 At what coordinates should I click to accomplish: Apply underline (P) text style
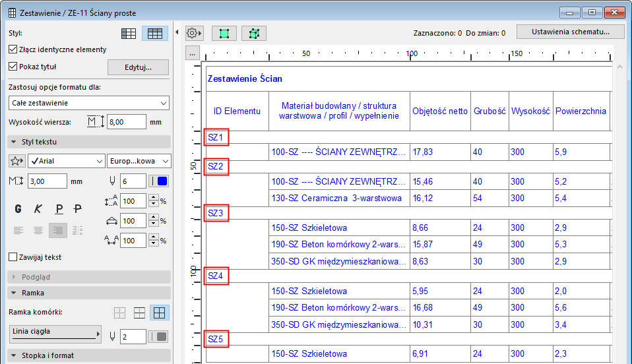59,209
